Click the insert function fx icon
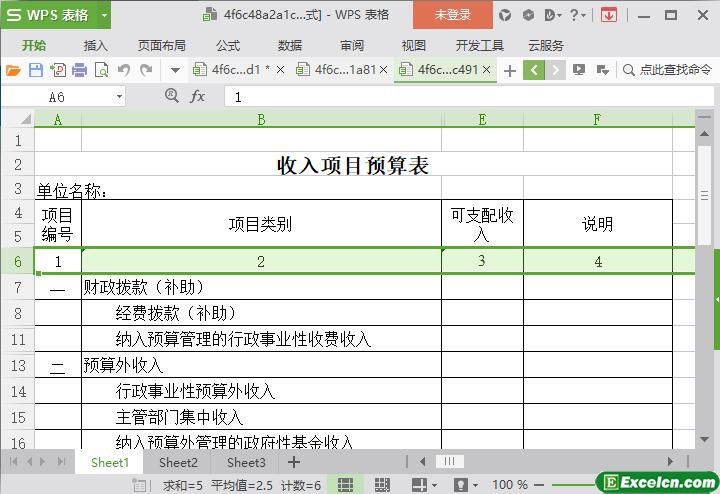 198,96
